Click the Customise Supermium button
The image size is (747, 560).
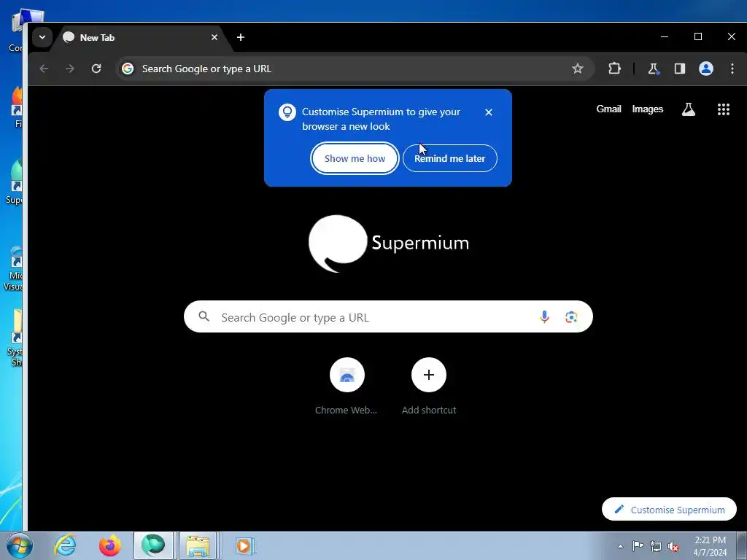coord(669,510)
